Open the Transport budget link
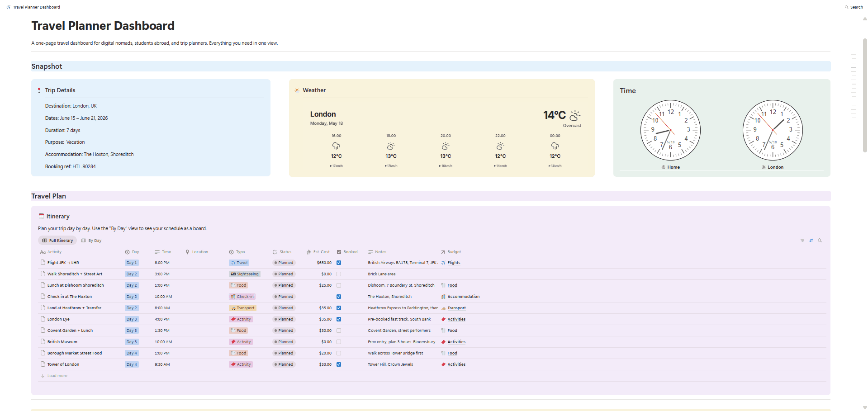The image size is (868, 411). (456, 308)
